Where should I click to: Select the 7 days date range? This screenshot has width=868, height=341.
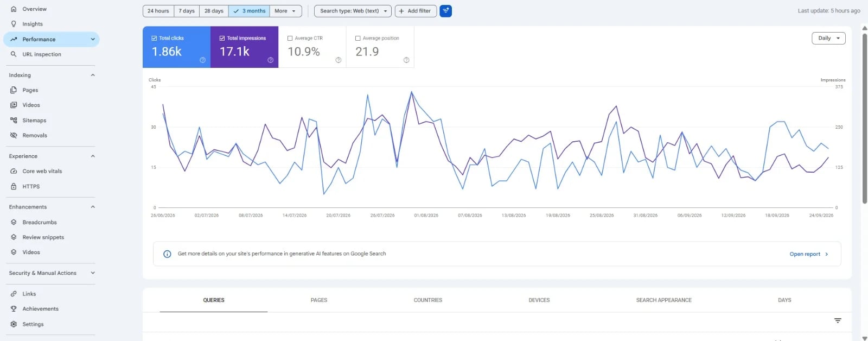[187, 11]
